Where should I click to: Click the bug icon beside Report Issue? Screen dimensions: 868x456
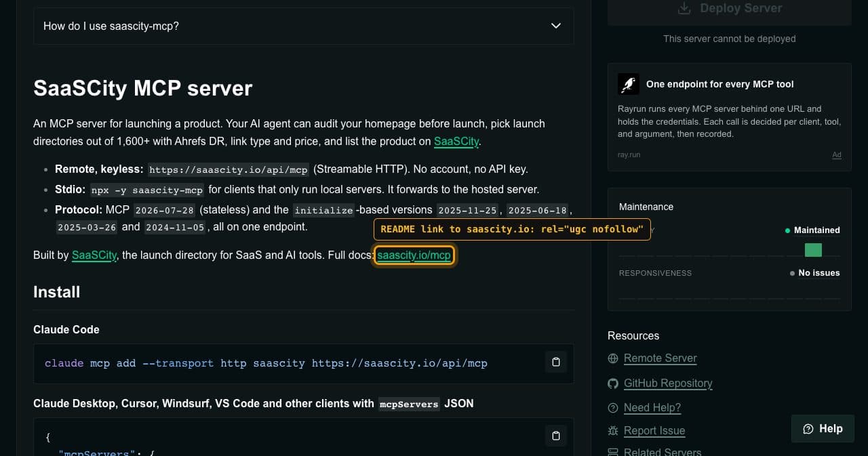point(613,431)
